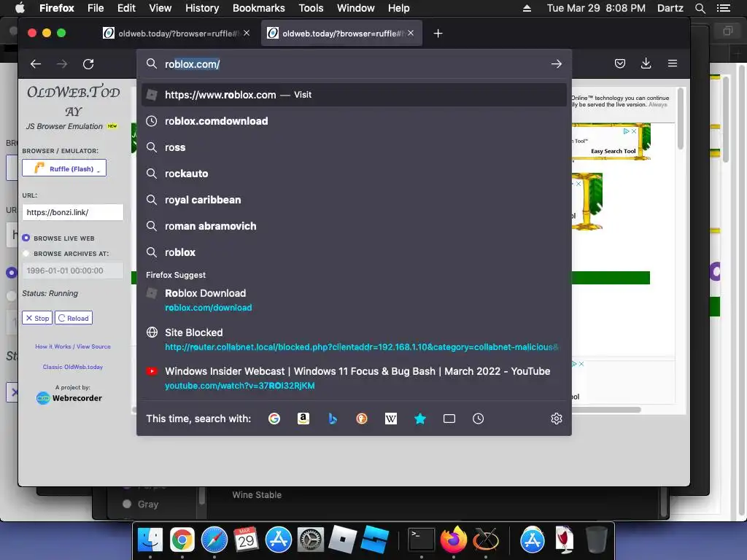Launch Safari from the Dock
Screen dimensions: 747x560
click(x=214, y=540)
